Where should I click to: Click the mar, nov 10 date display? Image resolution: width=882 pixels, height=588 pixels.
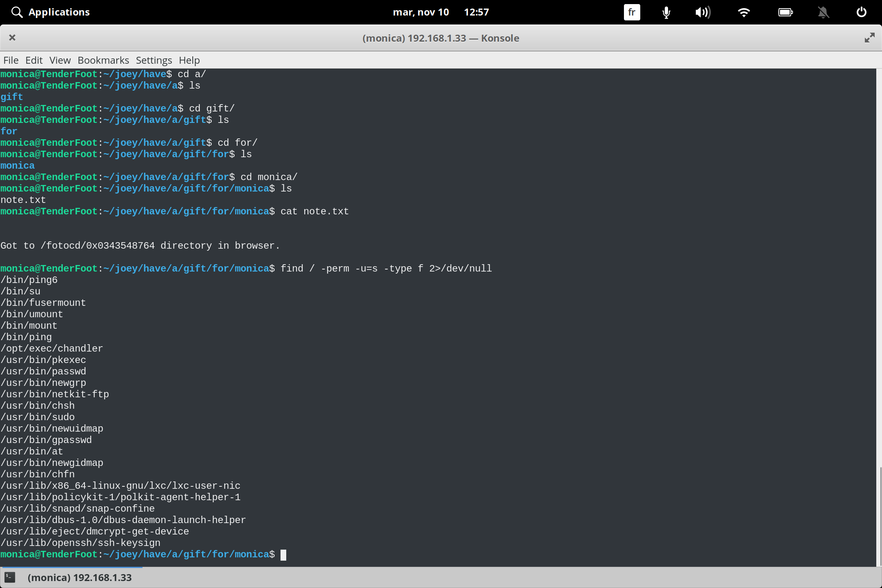(x=421, y=12)
